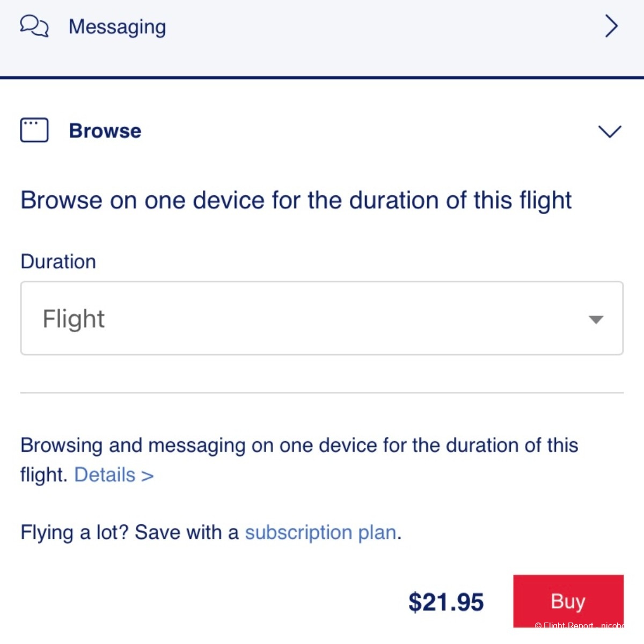The image size is (644, 644).
Task: Follow the subscription plan link
Action: (x=320, y=532)
